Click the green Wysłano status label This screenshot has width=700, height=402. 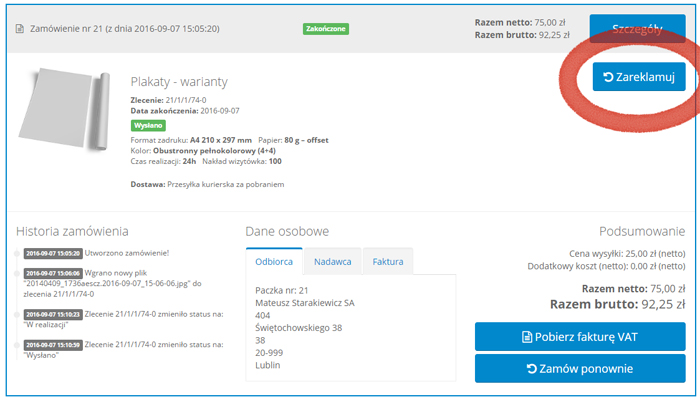pos(148,126)
